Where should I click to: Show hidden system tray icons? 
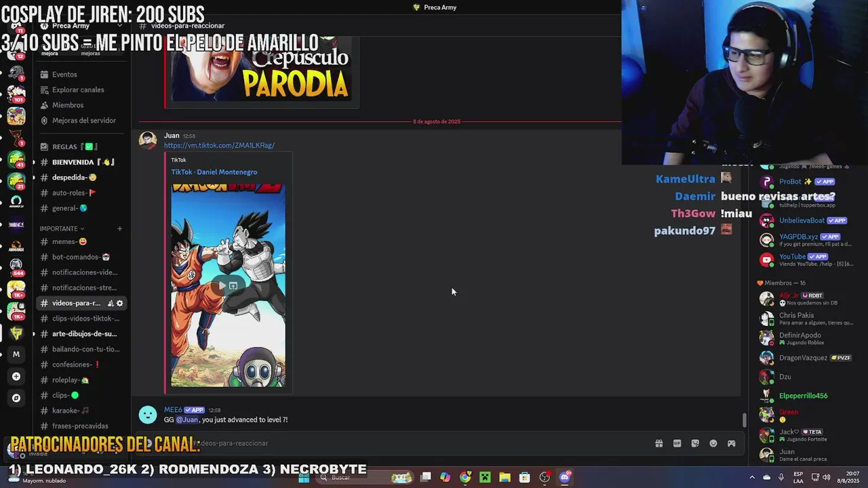pos(752,477)
